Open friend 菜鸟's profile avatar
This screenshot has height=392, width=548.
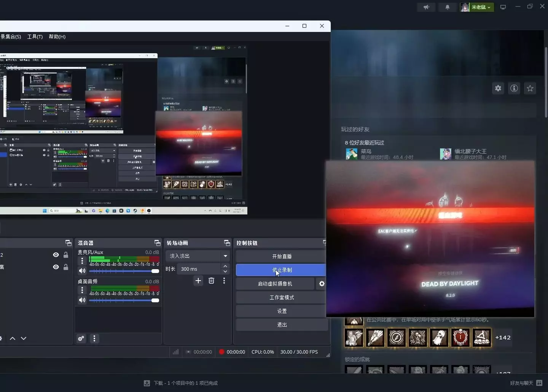point(351,154)
